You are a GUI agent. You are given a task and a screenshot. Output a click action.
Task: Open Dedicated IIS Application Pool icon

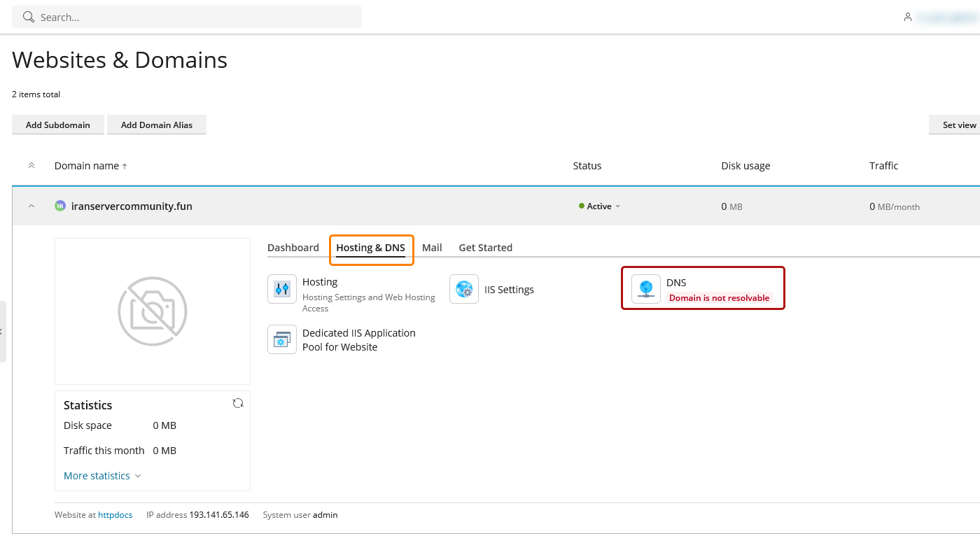(x=282, y=339)
